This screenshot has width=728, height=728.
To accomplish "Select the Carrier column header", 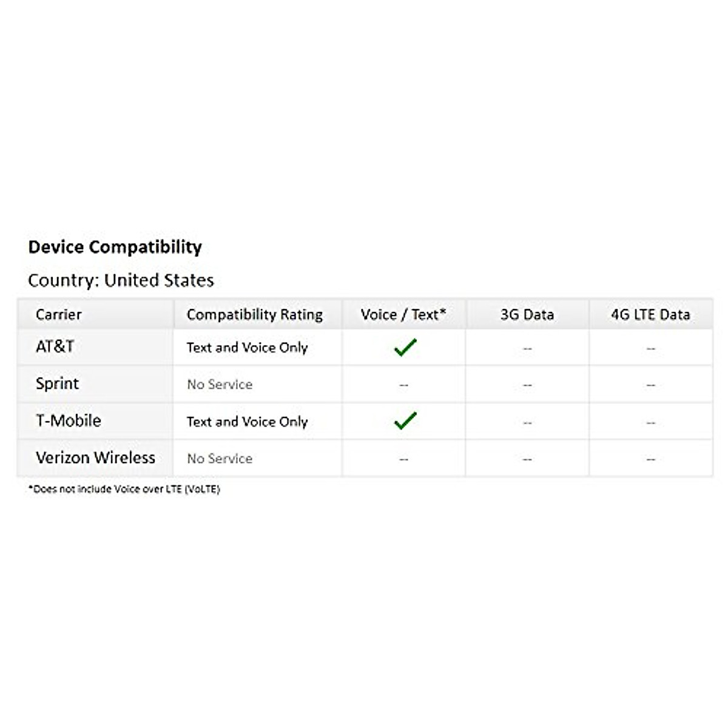I will [58, 314].
